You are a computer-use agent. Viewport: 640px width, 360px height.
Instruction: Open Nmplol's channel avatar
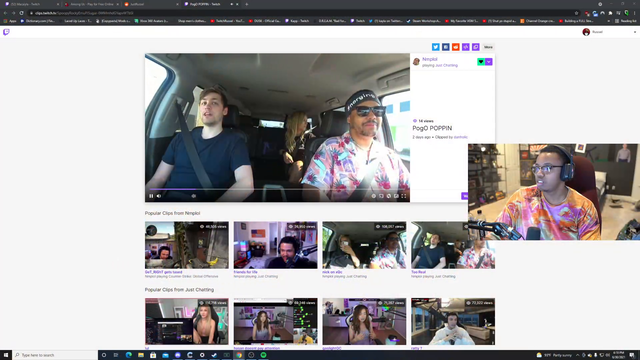point(416,62)
